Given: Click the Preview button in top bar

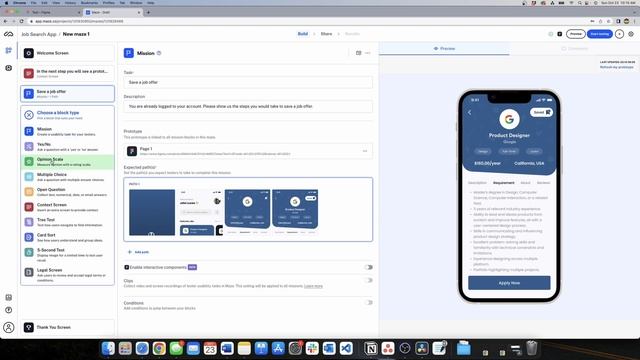Looking at the screenshot, I should [x=576, y=34].
